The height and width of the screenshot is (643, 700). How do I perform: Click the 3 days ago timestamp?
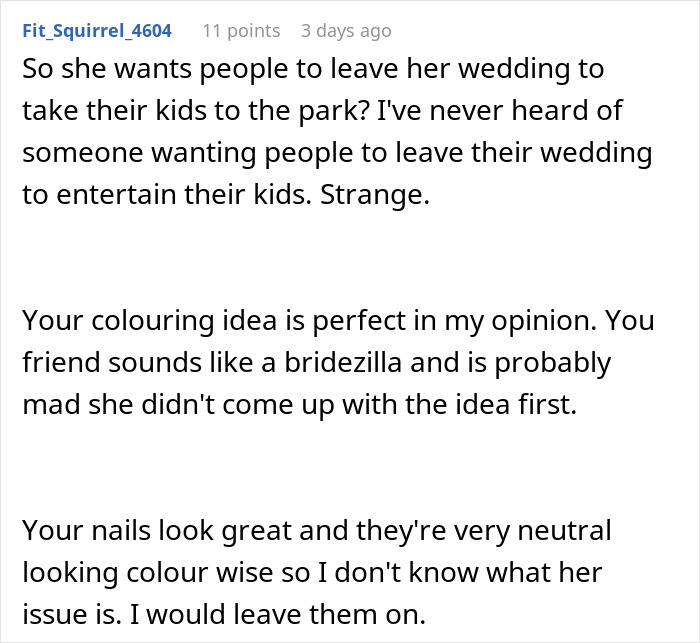(x=346, y=31)
